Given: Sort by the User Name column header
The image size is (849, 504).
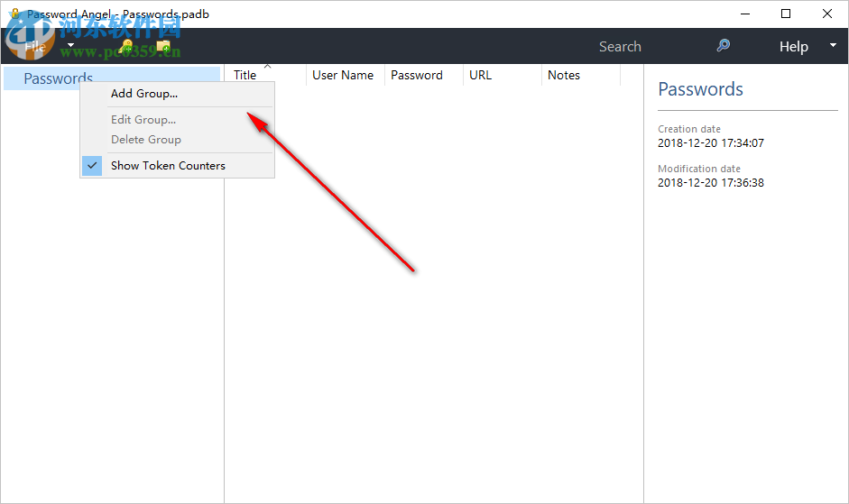Looking at the screenshot, I should pos(346,75).
